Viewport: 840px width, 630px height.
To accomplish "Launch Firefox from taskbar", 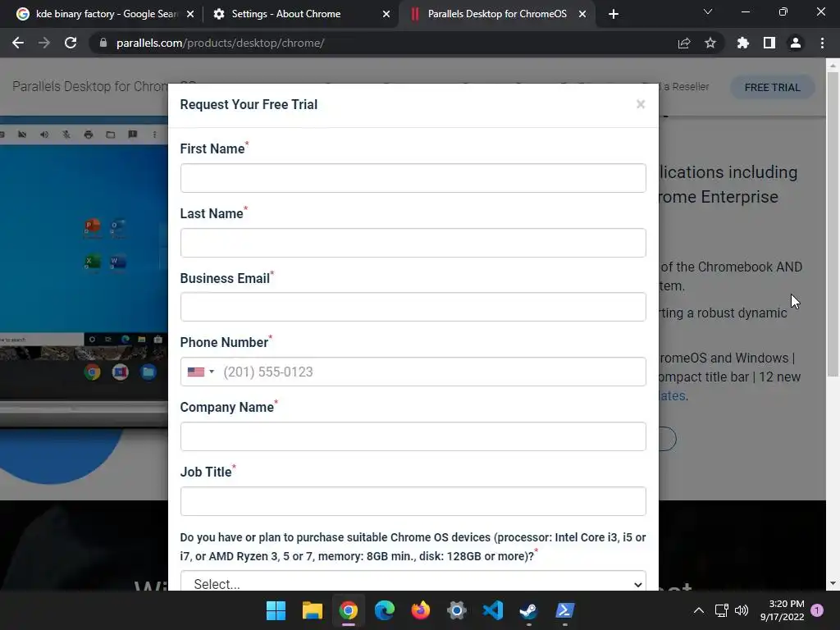I will 421,610.
